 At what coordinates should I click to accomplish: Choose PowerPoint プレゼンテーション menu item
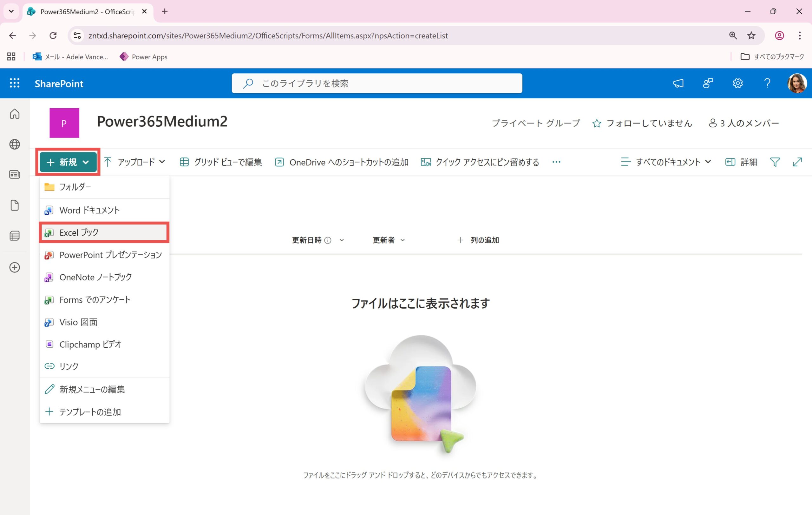(110, 255)
